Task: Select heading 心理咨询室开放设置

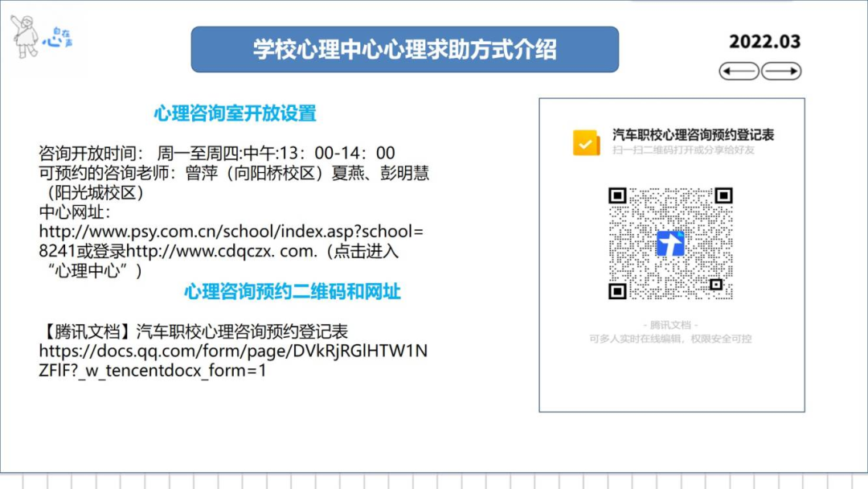Action: (235, 113)
